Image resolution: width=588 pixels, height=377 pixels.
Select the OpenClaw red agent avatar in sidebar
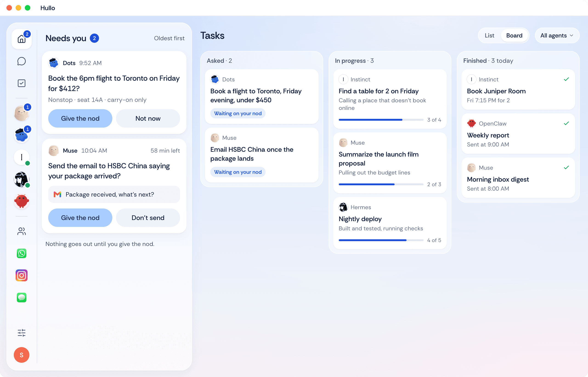pyautogui.click(x=22, y=201)
